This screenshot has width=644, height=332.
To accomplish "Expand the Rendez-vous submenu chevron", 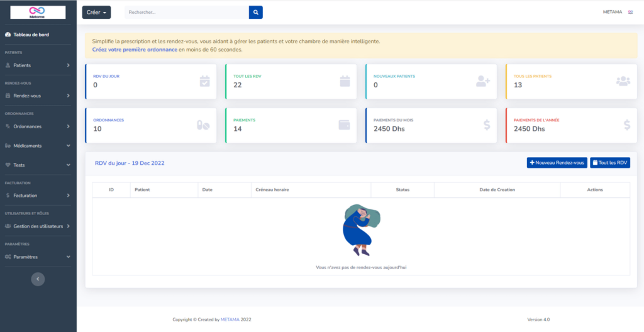I will pyautogui.click(x=68, y=96).
